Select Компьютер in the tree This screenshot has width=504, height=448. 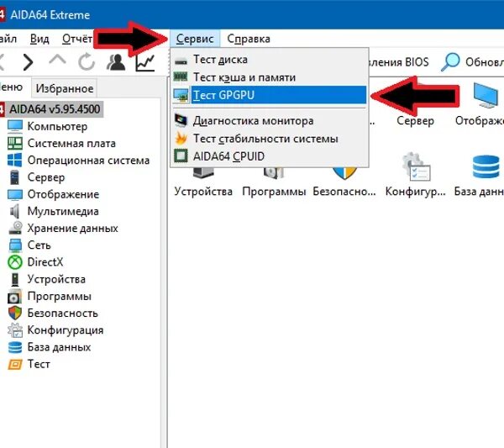(x=57, y=126)
